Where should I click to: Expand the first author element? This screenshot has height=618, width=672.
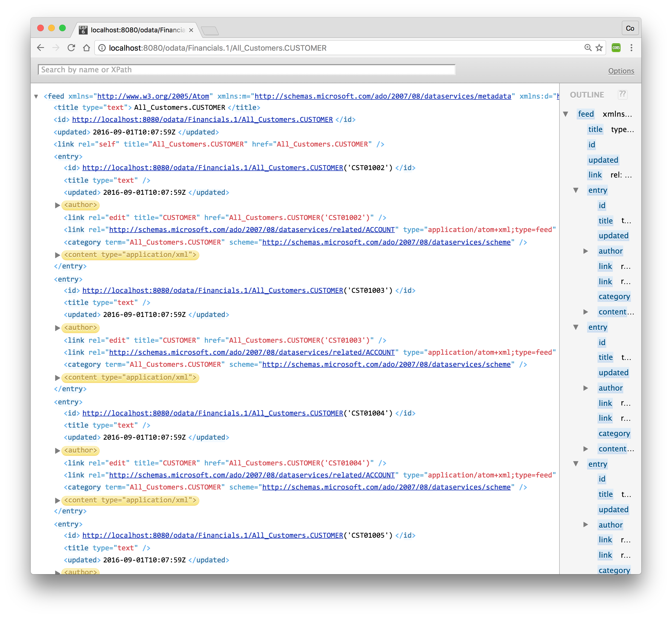coord(58,205)
